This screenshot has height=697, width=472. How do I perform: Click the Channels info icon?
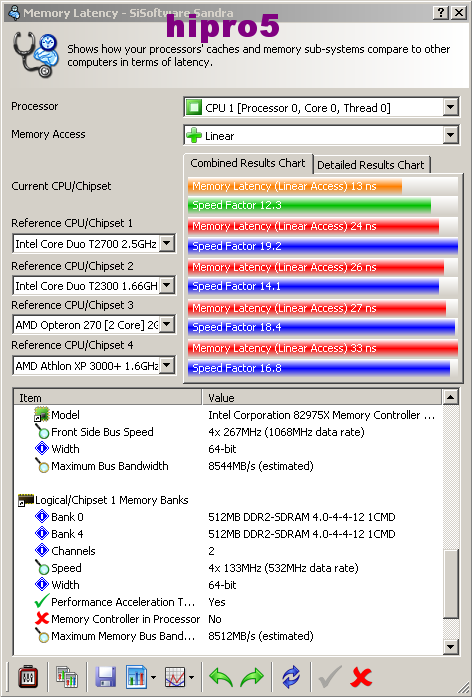(42, 550)
